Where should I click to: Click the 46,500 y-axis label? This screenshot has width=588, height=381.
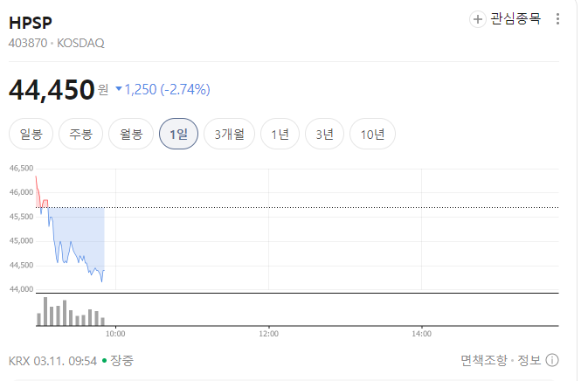tap(21, 168)
